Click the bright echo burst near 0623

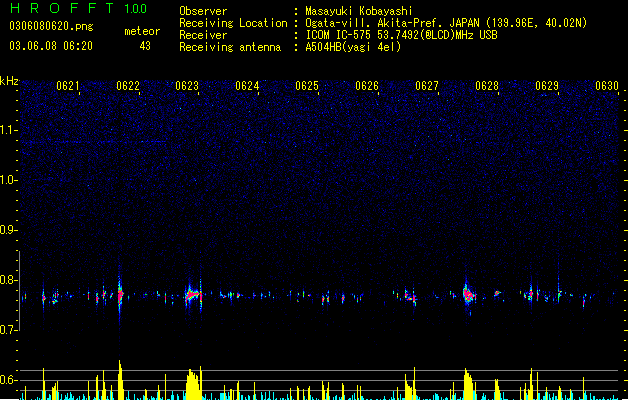[193, 296]
